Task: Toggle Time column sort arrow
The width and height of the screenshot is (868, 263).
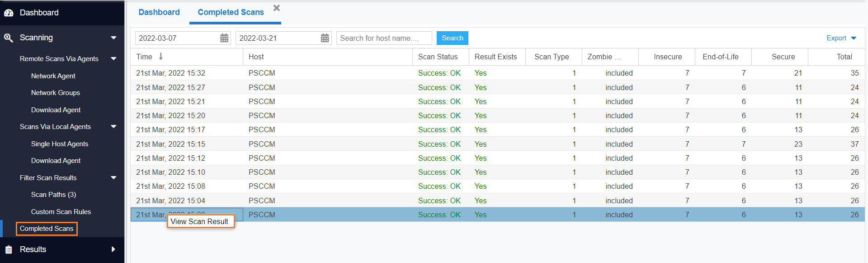Action: pos(160,57)
